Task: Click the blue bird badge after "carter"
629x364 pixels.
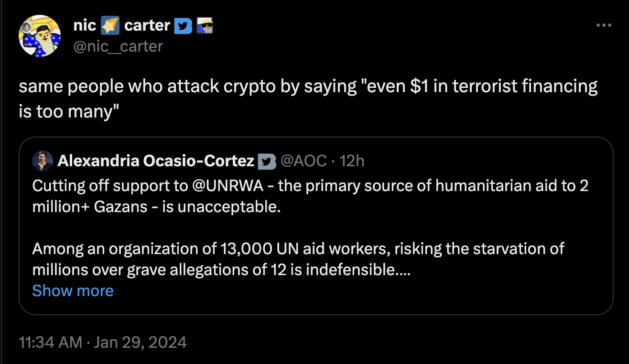Action: (183, 26)
